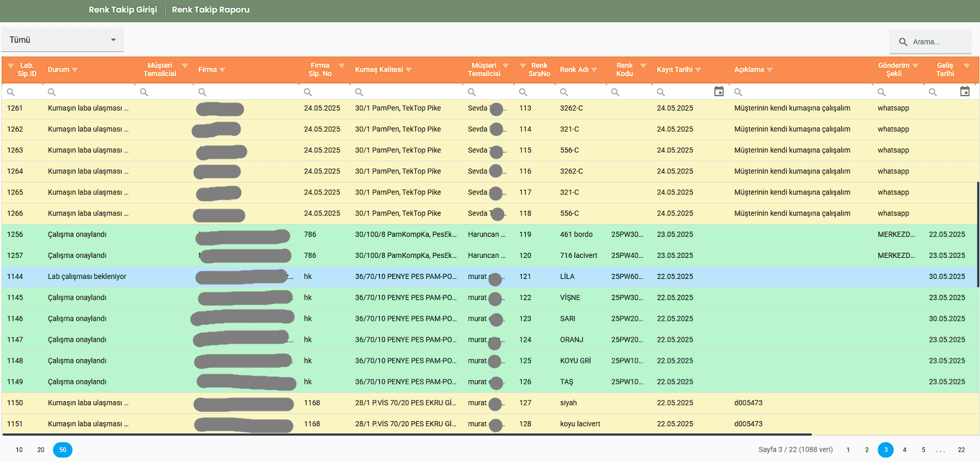Open the Tümü dropdown filter
Image resolution: width=980 pixels, height=462 pixels.
pos(62,40)
